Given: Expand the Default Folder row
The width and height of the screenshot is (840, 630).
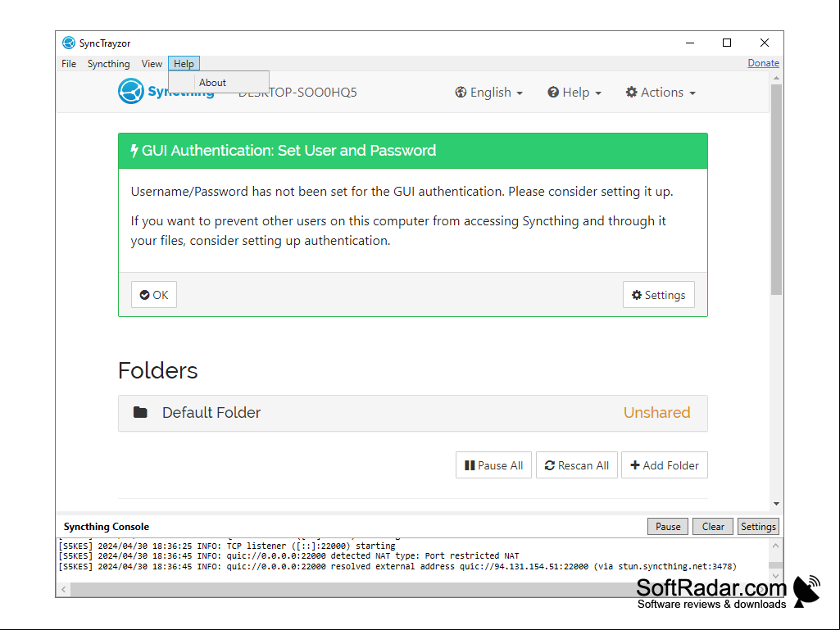Looking at the screenshot, I should pyautogui.click(x=412, y=413).
